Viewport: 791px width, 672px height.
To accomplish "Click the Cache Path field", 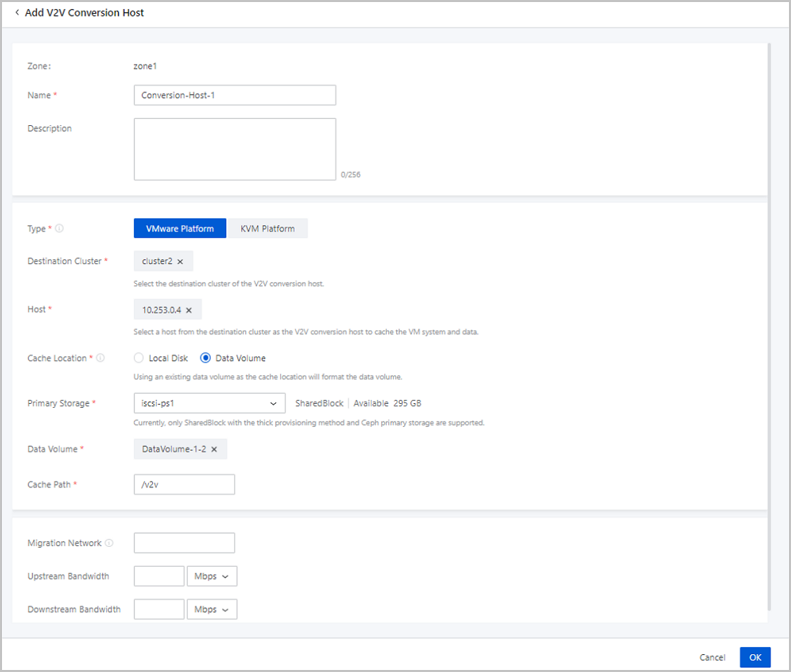I will (184, 484).
